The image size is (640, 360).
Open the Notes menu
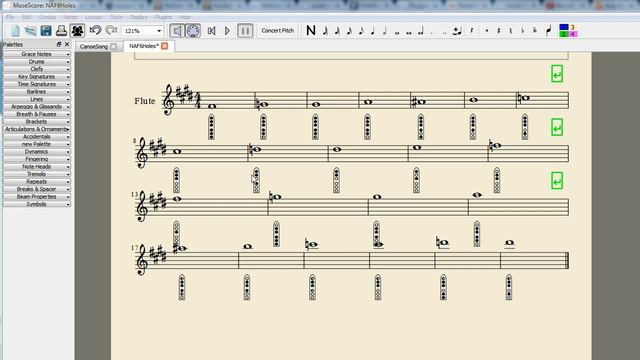tap(70, 17)
